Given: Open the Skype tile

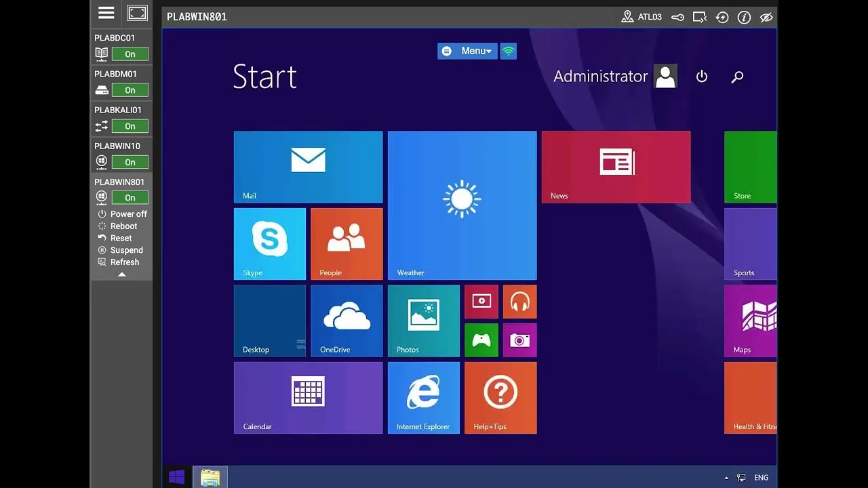Looking at the screenshot, I should (269, 243).
